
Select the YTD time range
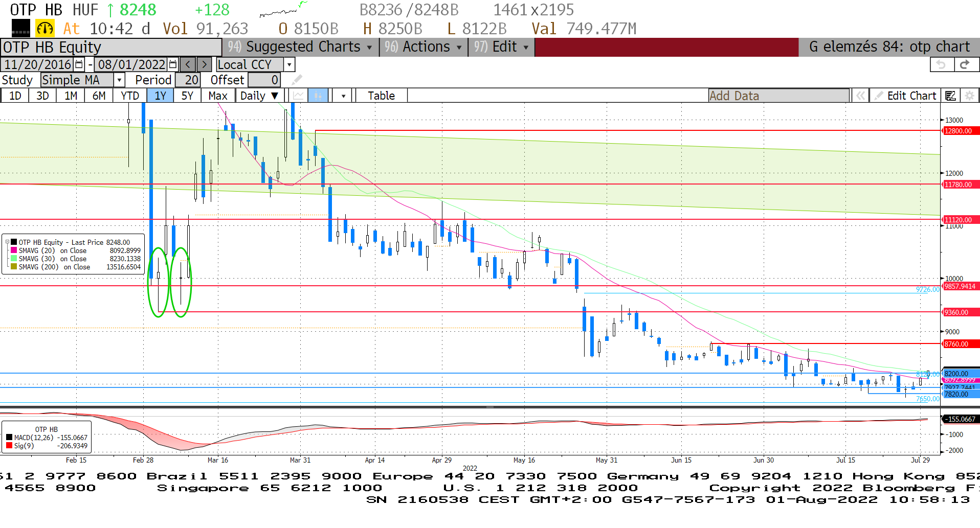coord(130,96)
